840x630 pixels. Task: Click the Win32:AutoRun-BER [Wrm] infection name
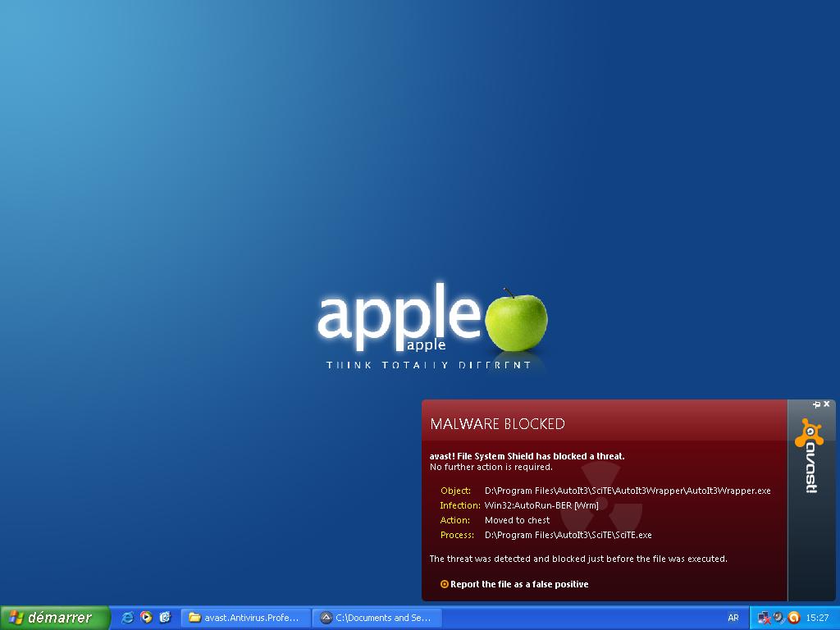click(541, 505)
